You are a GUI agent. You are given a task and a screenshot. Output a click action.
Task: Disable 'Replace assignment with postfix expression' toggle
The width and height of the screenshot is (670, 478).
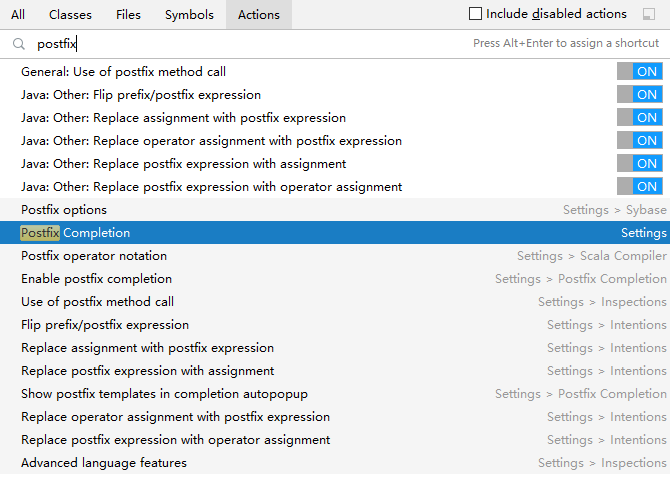[639, 118]
